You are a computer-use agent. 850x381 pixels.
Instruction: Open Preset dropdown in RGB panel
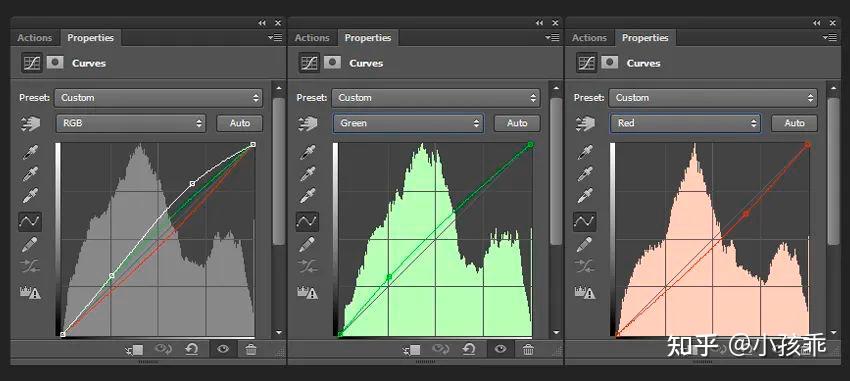pyautogui.click(x=159, y=98)
